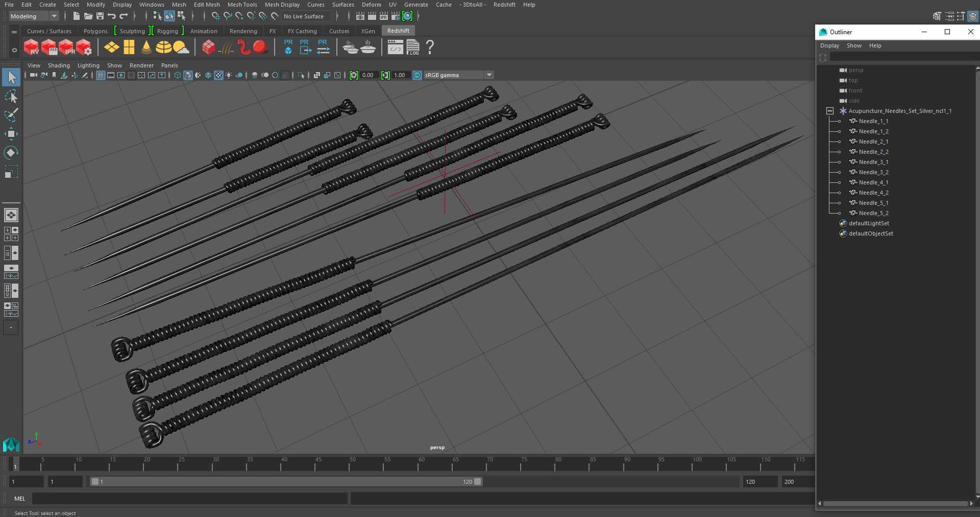
Task: Select Needle_3_1 in the Outliner
Action: [873, 162]
